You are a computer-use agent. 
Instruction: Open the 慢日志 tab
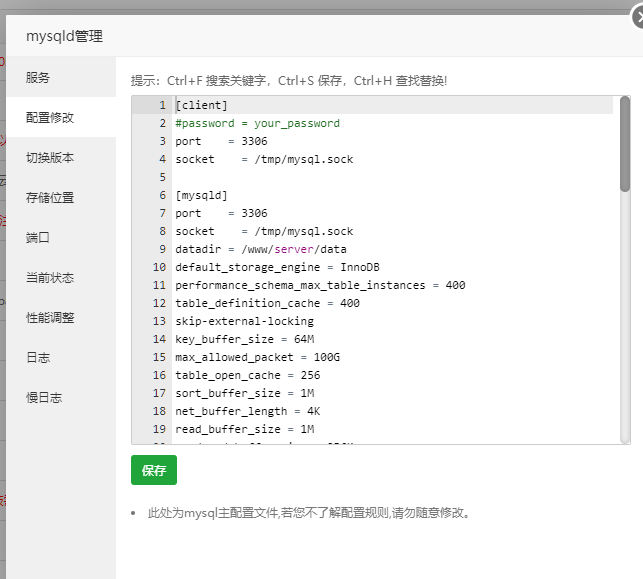point(61,397)
